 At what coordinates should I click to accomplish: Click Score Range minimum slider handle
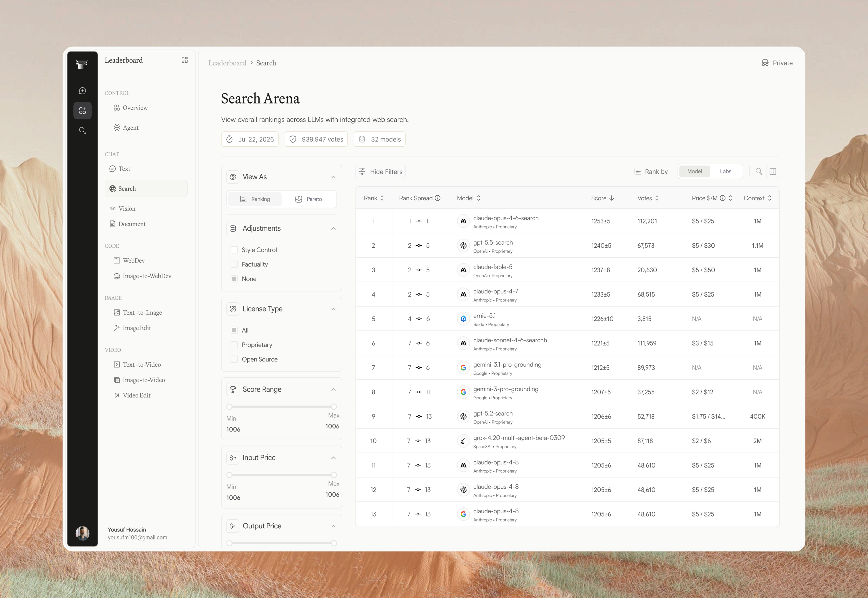[229, 407]
